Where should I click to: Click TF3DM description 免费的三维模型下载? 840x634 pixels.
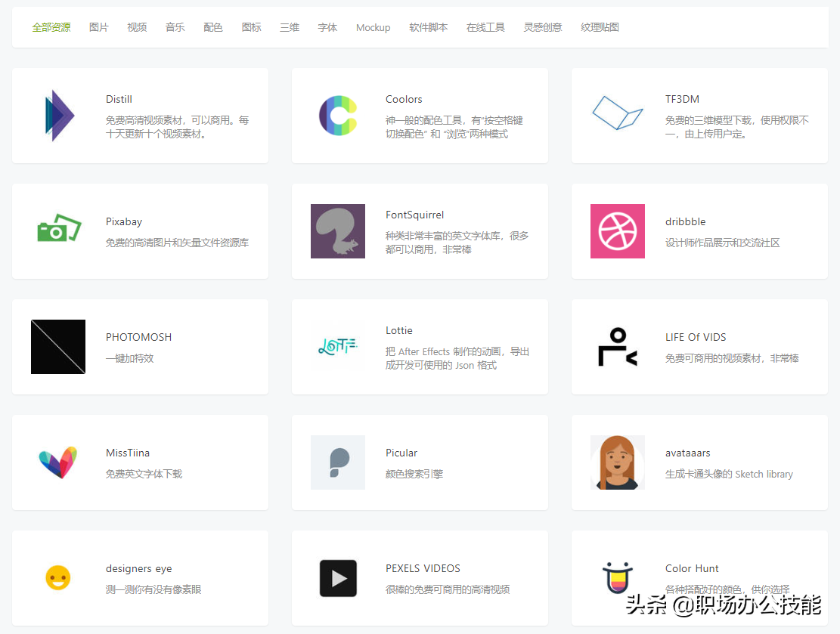[x=737, y=127]
